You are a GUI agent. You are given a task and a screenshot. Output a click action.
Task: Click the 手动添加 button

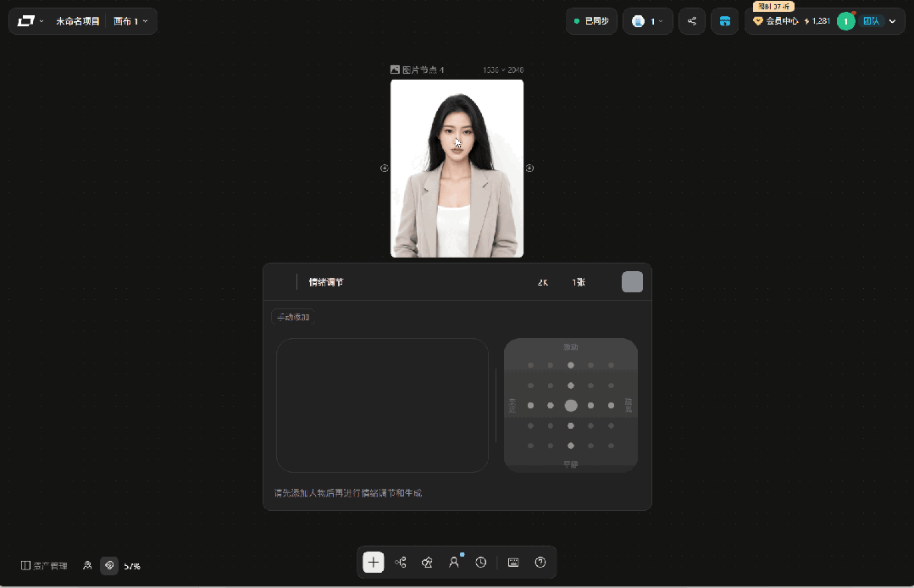click(x=293, y=317)
